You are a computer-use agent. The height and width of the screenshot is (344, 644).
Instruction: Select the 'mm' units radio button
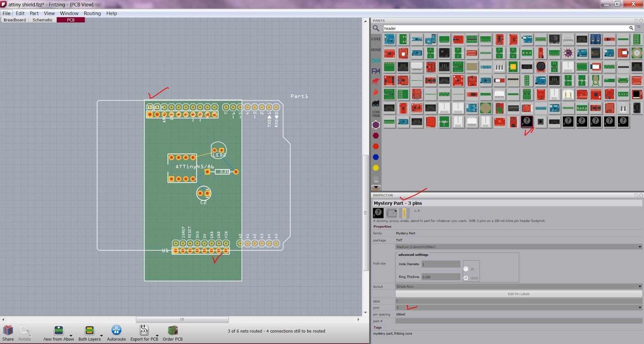pos(466,278)
